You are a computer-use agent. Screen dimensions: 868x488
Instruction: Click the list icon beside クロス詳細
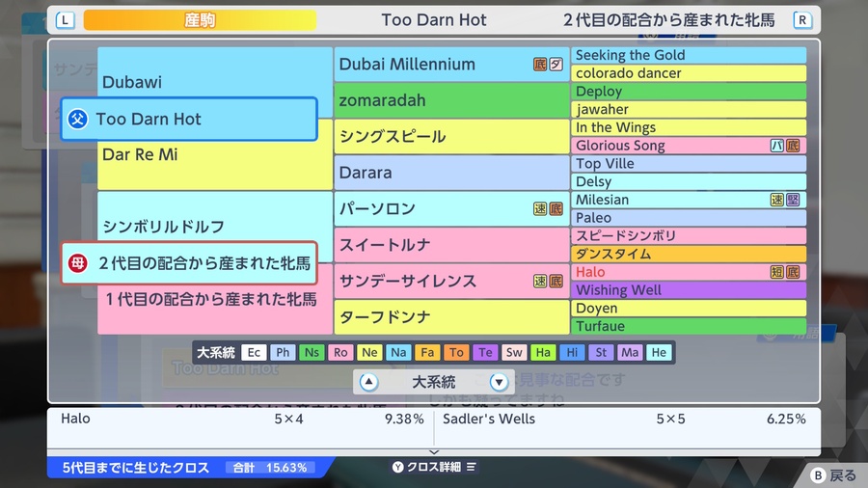click(471, 467)
